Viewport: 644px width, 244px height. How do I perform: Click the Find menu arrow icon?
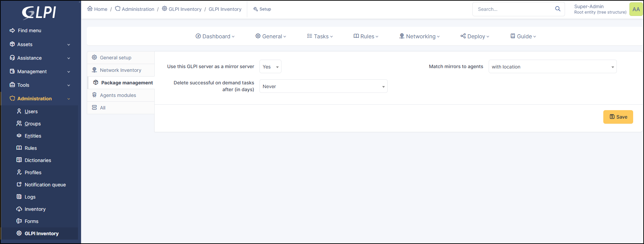tap(12, 30)
